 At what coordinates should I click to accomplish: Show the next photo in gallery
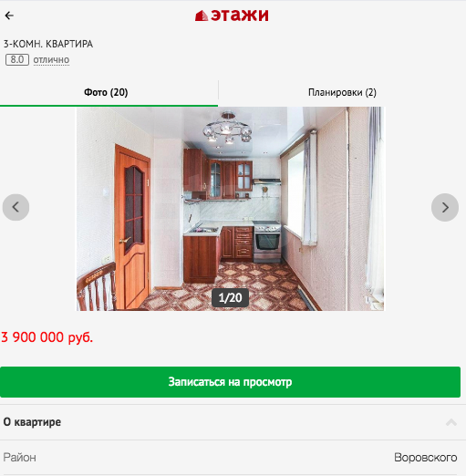point(445,207)
